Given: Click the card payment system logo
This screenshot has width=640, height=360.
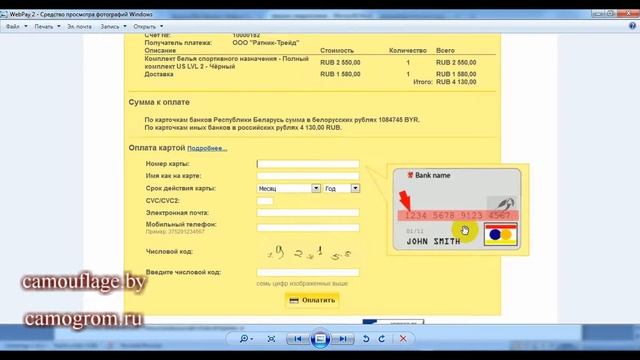Looking at the screenshot, I should pos(501,234).
